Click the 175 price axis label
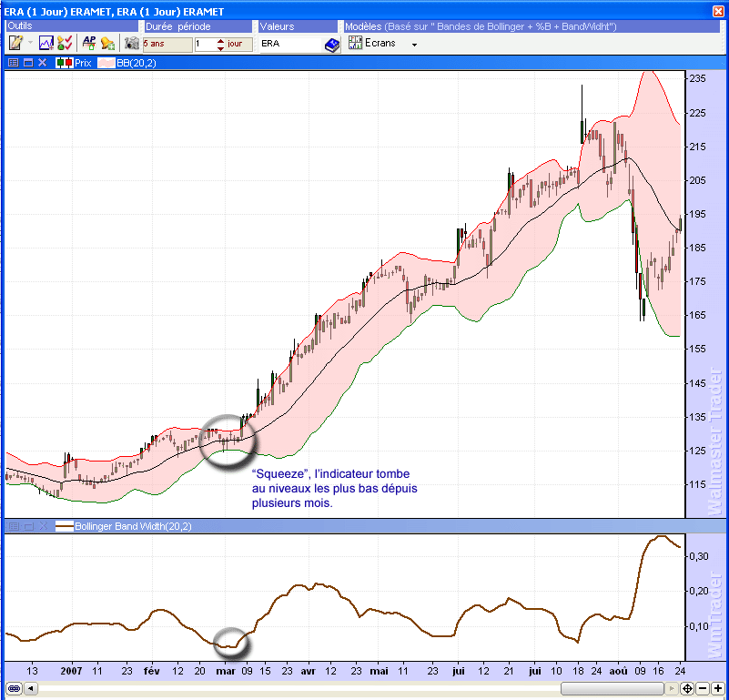 click(698, 281)
